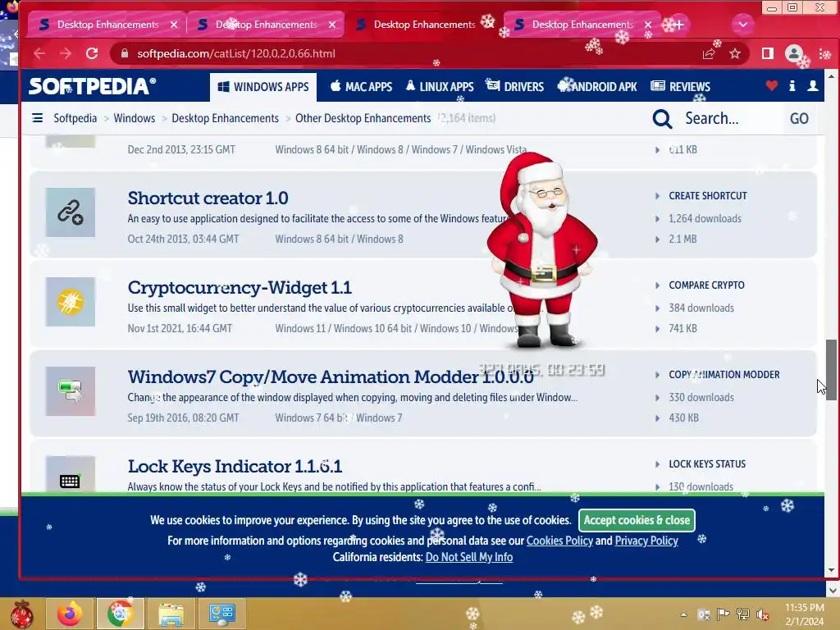Close the first Desktop Enhancements tab
This screenshot has width=840, height=630.
174,25
